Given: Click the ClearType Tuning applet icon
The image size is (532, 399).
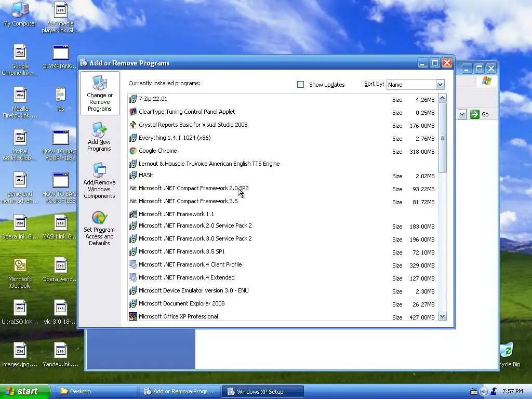Looking at the screenshot, I should [x=133, y=112].
